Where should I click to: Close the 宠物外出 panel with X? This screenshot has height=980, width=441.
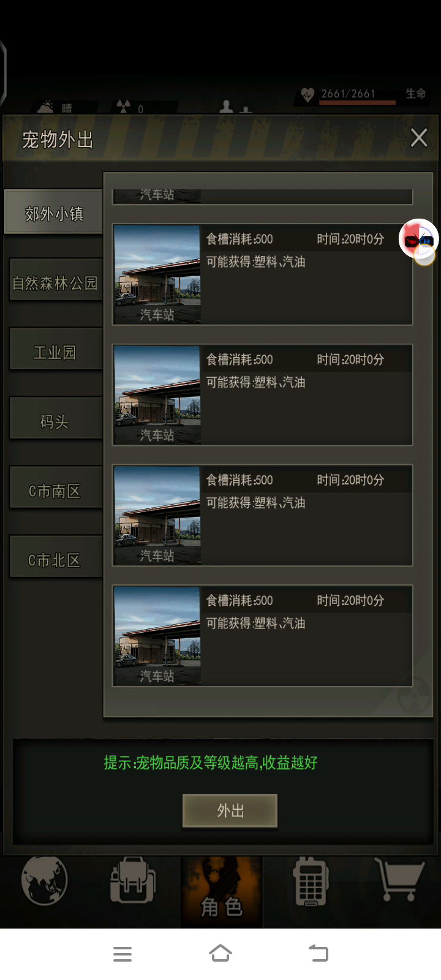(x=419, y=138)
